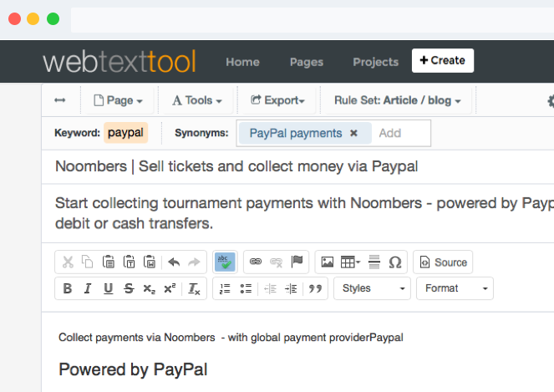The width and height of the screenshot is (554, 392).
Task: Toggle spell check as you type
Action: (225, 262)
